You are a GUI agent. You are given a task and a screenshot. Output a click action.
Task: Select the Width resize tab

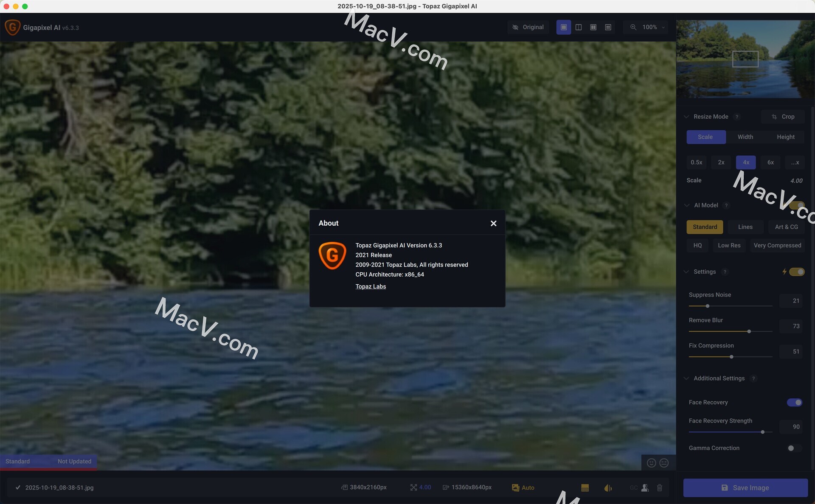[745, 137]
